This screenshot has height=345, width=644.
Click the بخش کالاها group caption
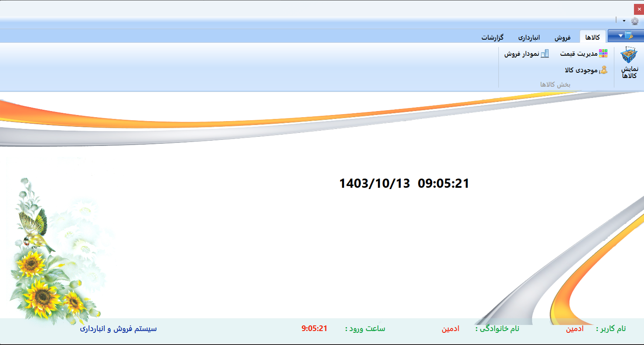click(555, 84)
